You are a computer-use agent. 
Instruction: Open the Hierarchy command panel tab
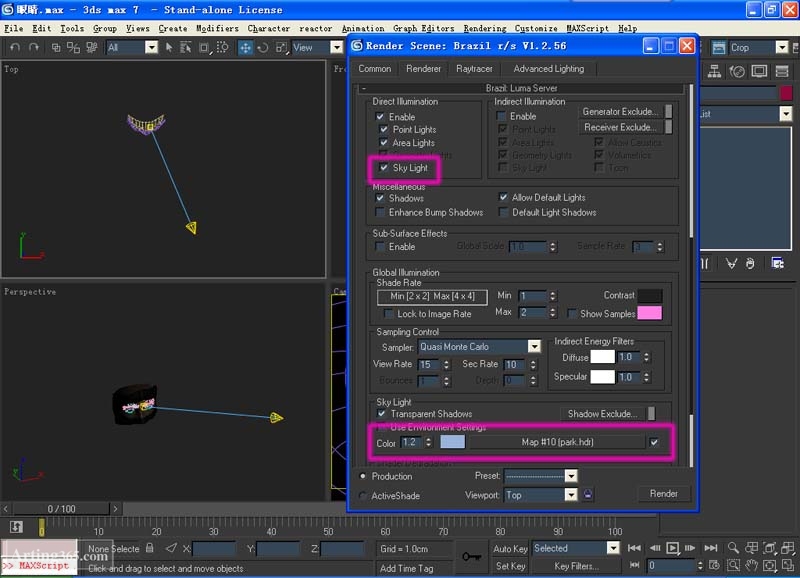point(714,71)
